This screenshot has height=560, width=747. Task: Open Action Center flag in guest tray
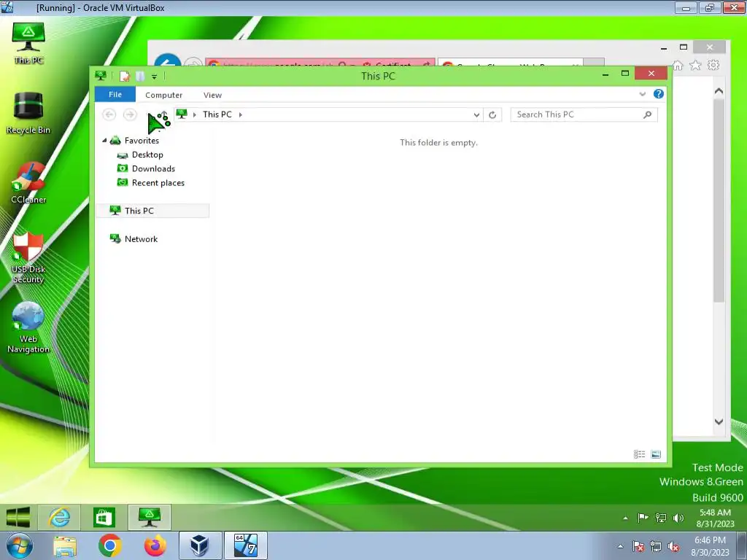[643, 518]
